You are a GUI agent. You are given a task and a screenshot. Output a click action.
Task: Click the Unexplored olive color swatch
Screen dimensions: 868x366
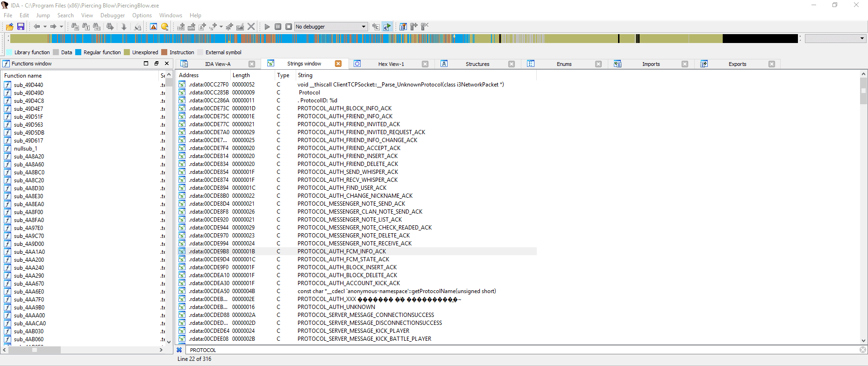pos(127,52)
